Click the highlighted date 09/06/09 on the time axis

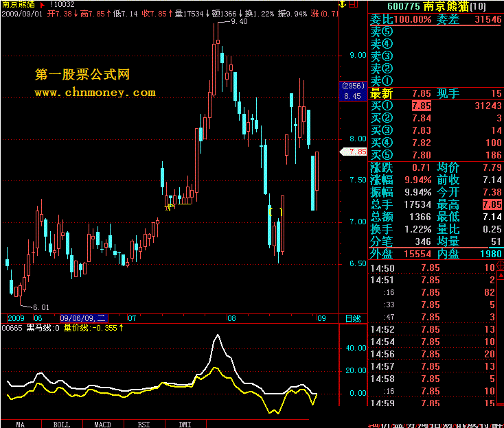84,318
